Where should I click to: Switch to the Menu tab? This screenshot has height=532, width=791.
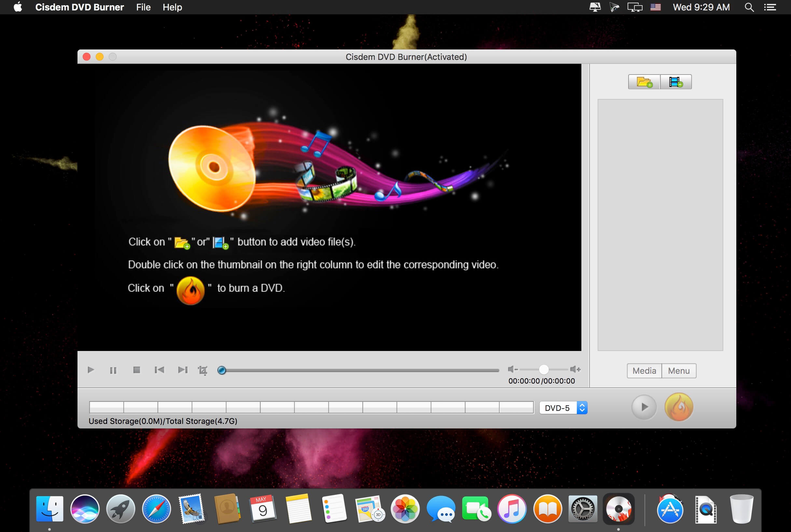point(679,371)
